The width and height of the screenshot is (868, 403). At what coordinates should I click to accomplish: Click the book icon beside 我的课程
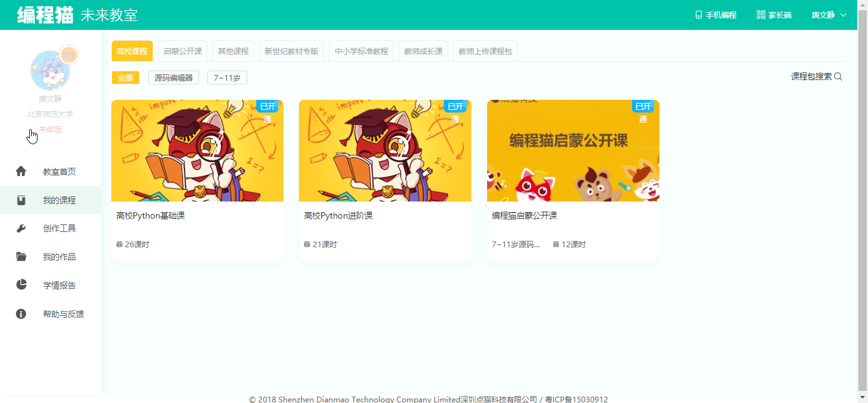pyautogui.click(x=21, y=200)
